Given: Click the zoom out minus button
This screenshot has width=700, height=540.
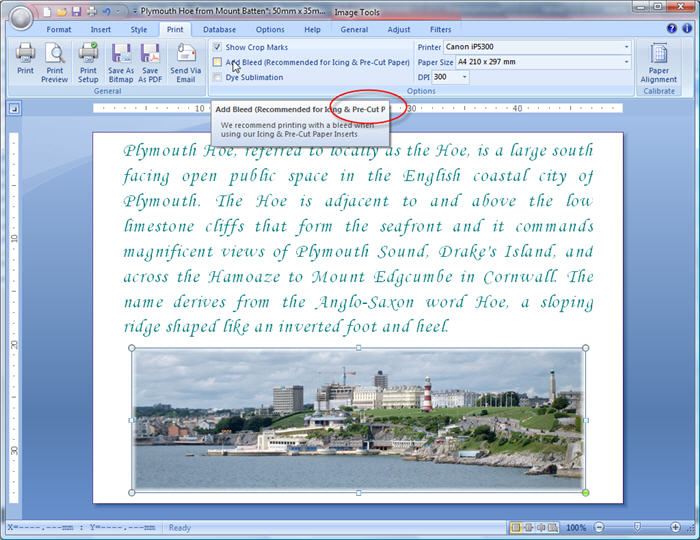Looking at the screenshot, I should [x=597, y=527].
